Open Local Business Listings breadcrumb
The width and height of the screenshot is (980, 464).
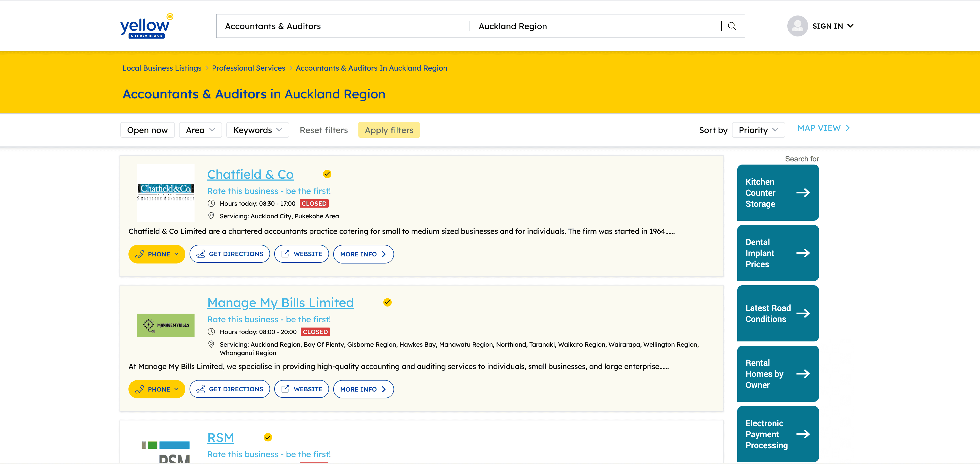(162, 68)
